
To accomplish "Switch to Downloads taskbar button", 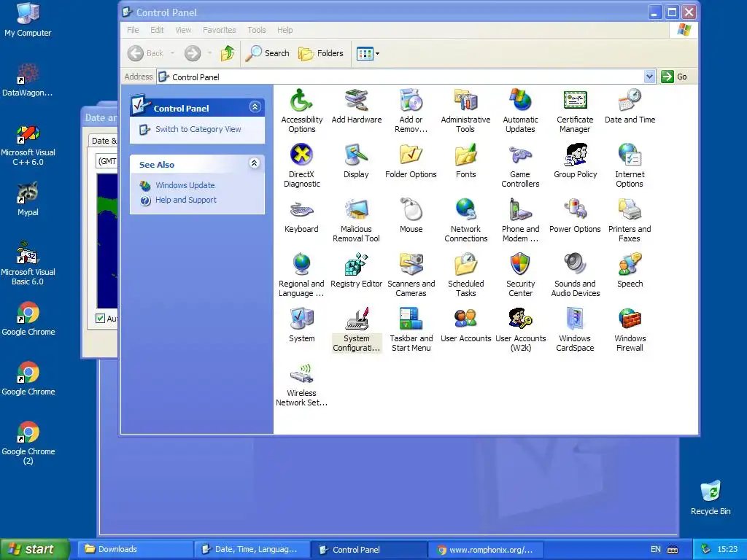I will (135, 549).
